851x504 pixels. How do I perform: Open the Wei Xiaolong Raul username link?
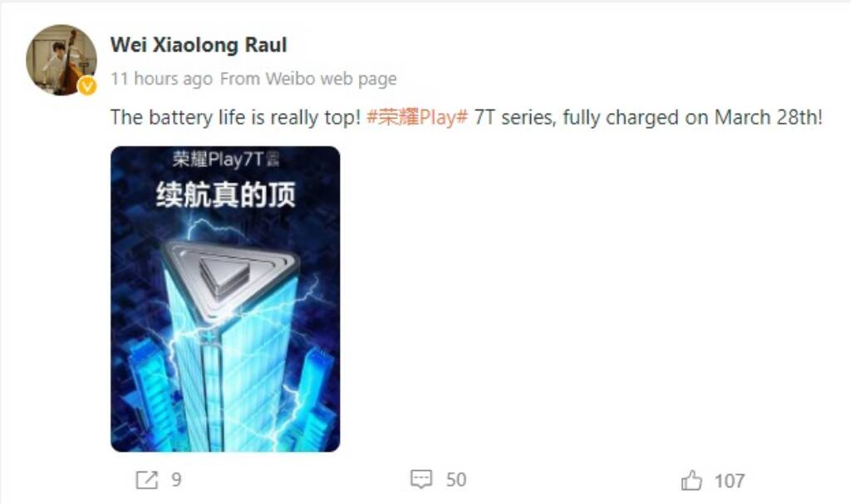coord(199,45)
